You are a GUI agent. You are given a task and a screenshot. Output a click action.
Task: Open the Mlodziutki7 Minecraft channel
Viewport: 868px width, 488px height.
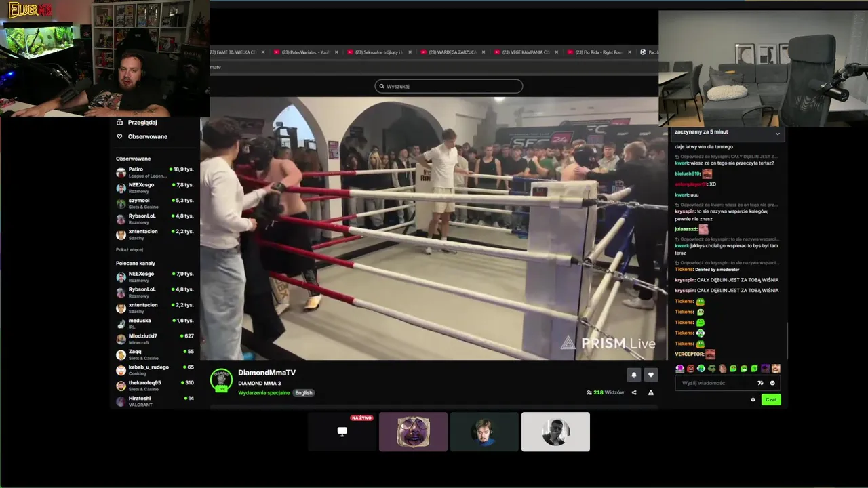pyautogui.click(x=155, y=339)
